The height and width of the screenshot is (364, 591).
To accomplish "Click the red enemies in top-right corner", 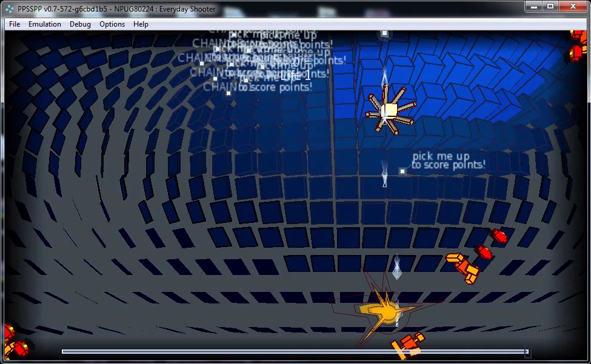I will (x=578, y=45).
